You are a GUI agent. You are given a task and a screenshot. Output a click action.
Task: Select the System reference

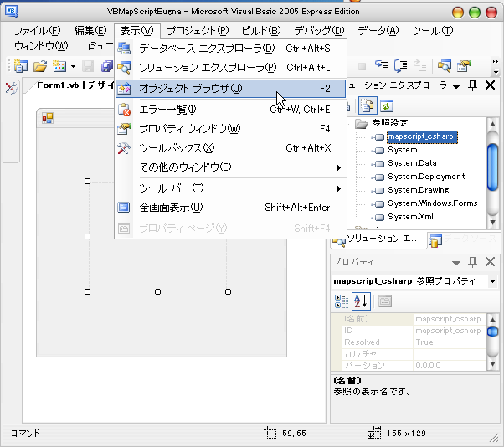pyautogui.click(x=403, y=150)
